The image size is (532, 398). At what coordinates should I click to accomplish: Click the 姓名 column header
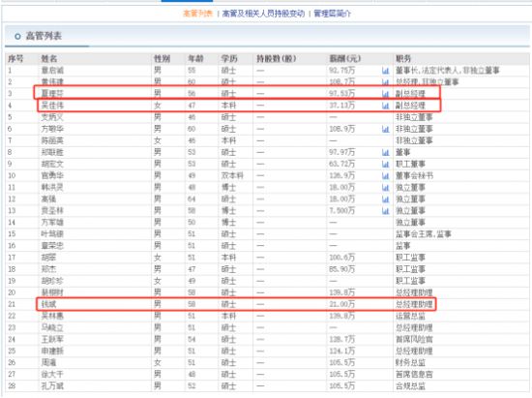[x=49, y=59]
